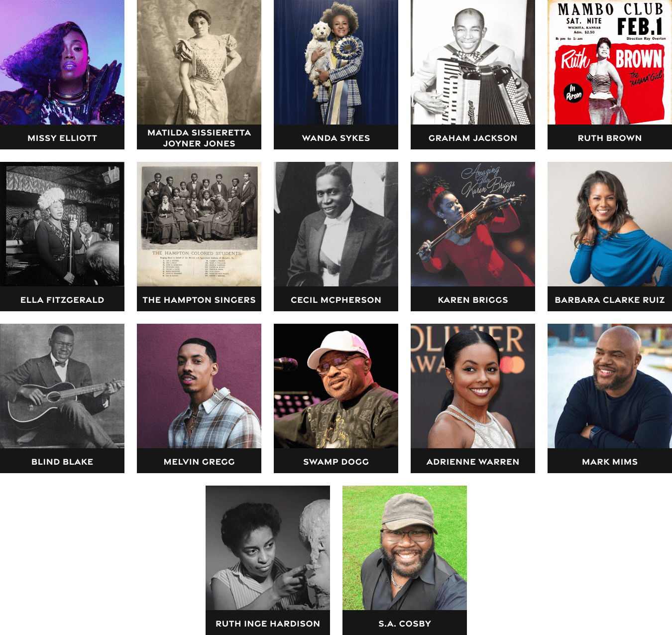Click the Swamp Dogg caption bar

click(x=336, y=461)
